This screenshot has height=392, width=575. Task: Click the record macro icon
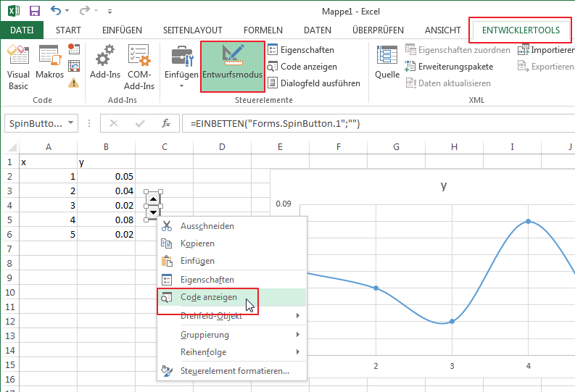(x=74, y=49)
